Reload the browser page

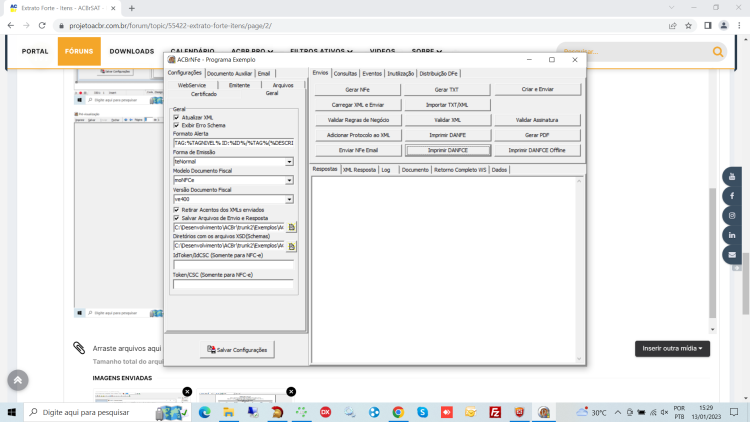pyautogui.click(x=42, y=25)
